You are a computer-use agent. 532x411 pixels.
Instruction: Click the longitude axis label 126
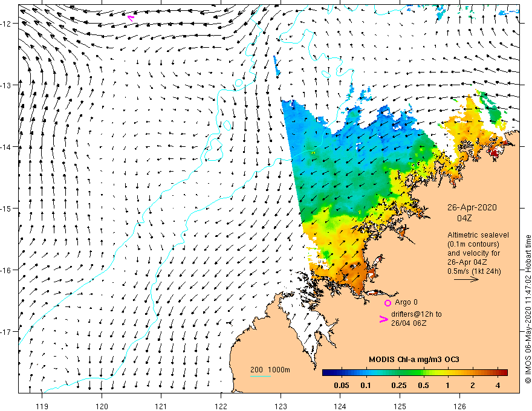point(459,406)
